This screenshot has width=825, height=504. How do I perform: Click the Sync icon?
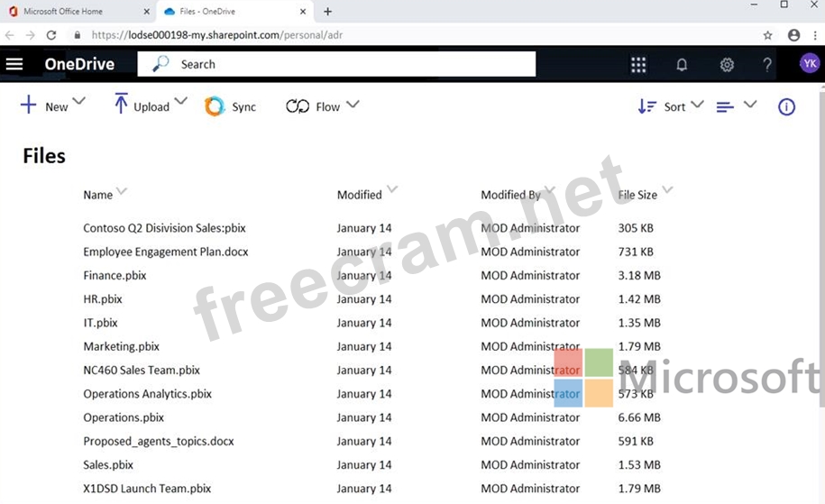click(x=215, y=106)
